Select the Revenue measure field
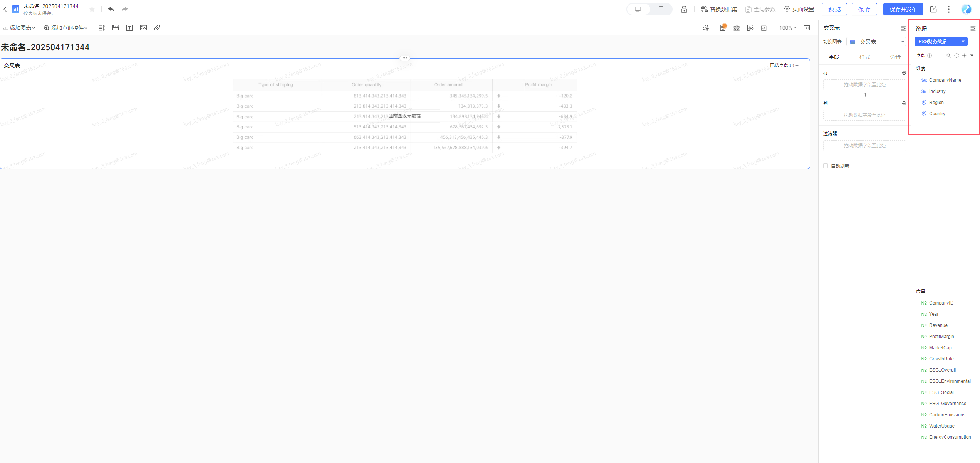980x463 pixels. (938, 325)
